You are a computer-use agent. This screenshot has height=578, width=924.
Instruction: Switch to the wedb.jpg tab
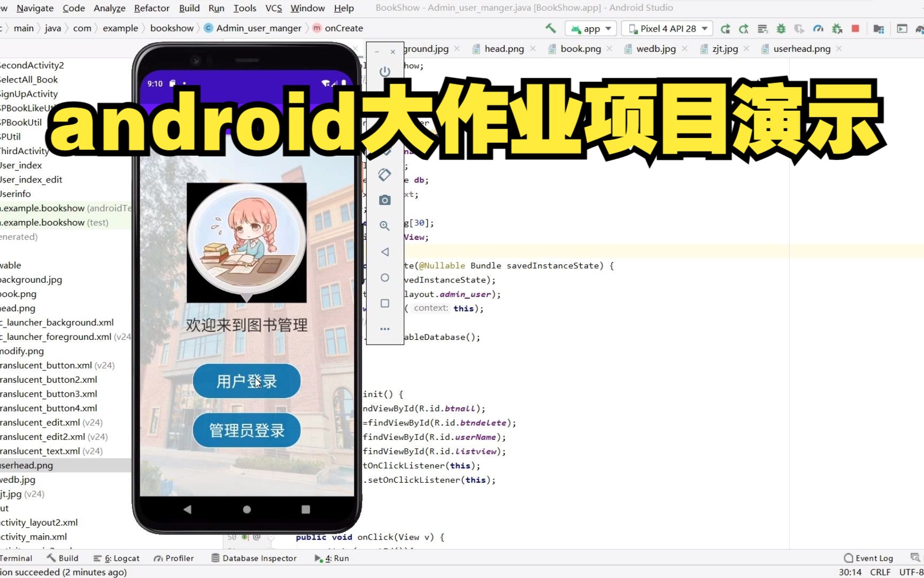click(656, 49)
